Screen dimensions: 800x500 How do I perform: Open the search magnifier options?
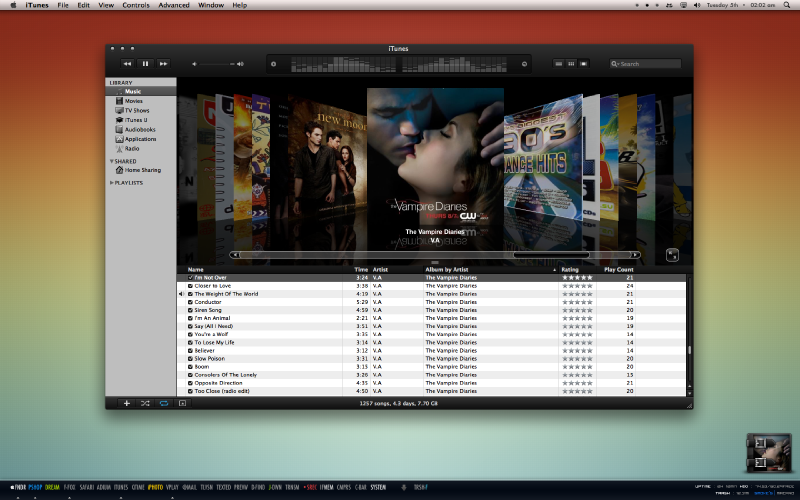point(615,64)
